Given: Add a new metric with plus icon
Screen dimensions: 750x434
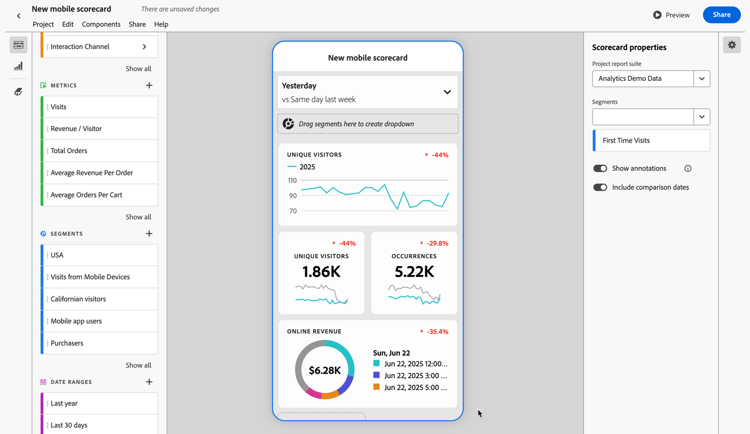Looking at the screenshot, I should point(149,85).
